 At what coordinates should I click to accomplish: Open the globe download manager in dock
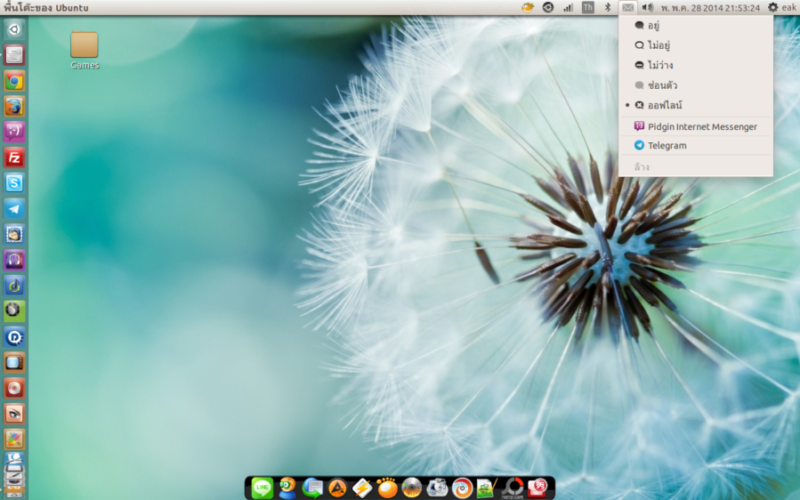click(x=312, y=488)
